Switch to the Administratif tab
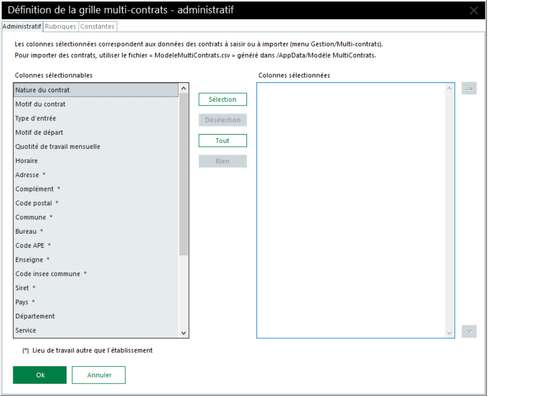543x396 pixels. 22,26
